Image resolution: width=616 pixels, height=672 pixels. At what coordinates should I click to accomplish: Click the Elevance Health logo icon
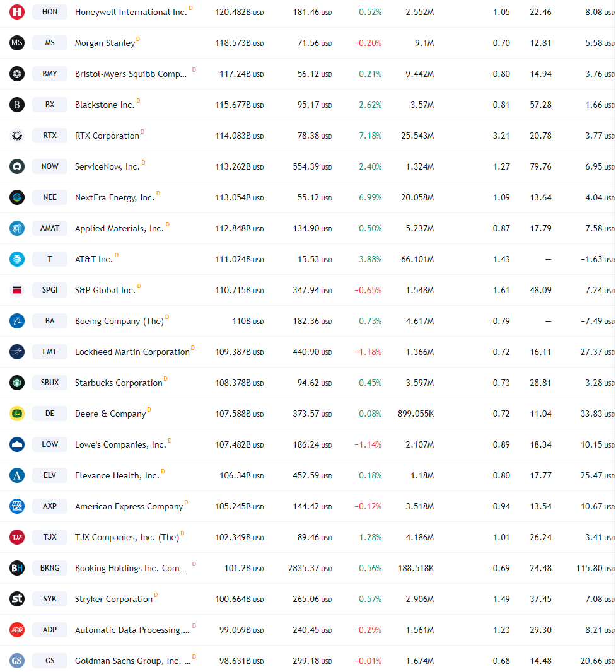coord(17,475)
